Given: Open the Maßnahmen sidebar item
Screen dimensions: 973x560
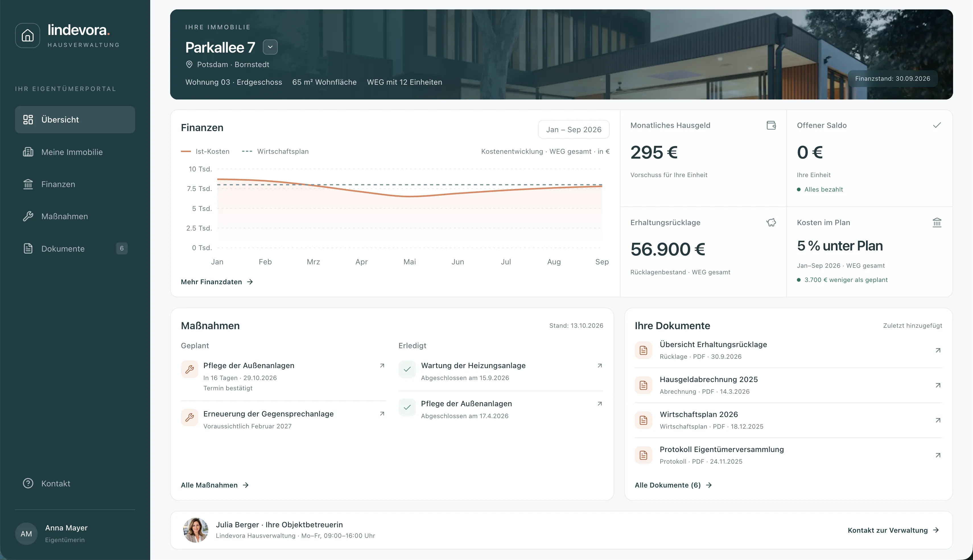Looking at the screenshot, I should tap(75, 217).
